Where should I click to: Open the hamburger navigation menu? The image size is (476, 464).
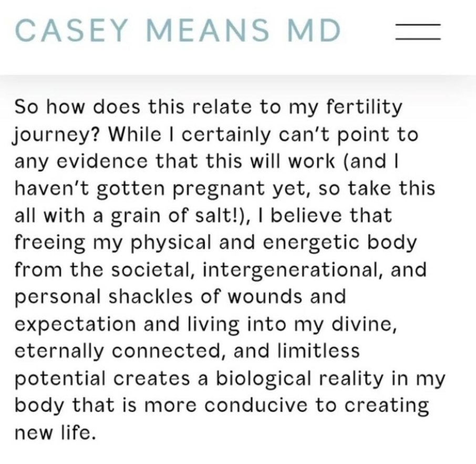click(418, 31)
